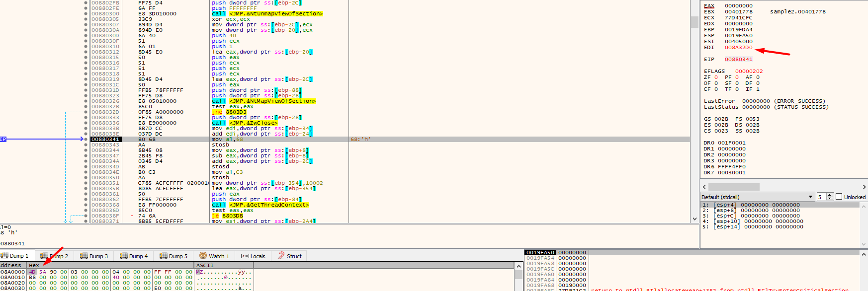Select the EBX value 00401778
The width and height of the screenshot is (868, 291).
pyautogui.click(x=738, y=11)
